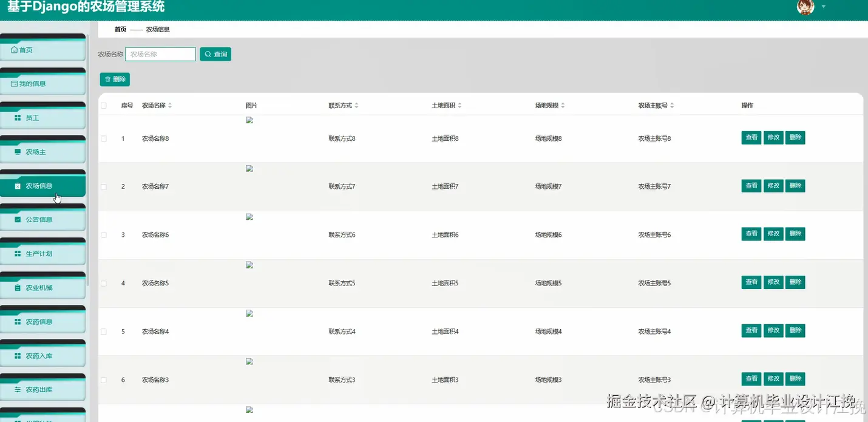Sort by 农场主账号 column arrows

672,106
